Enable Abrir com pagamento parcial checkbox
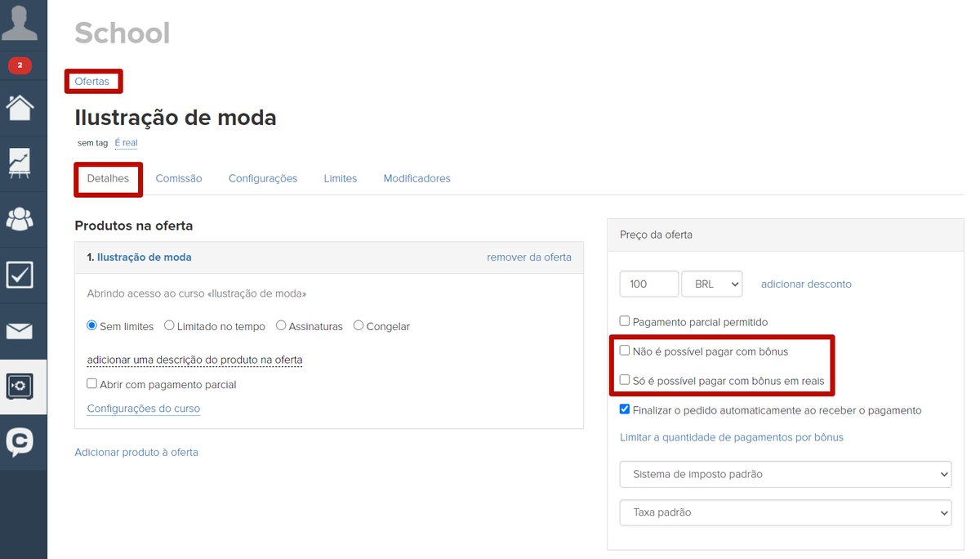This screenshot has width=980, height=559. pyautogui.click(x=92, y=383)
